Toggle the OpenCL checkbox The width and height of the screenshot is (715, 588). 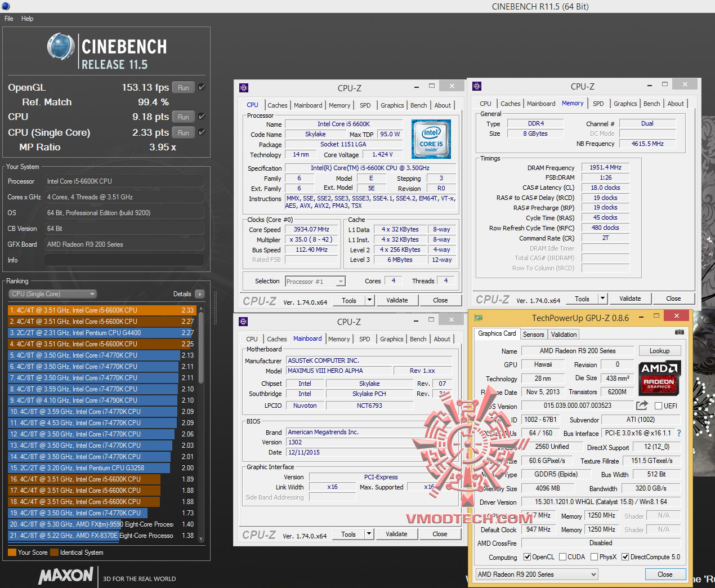coord(527,557)
